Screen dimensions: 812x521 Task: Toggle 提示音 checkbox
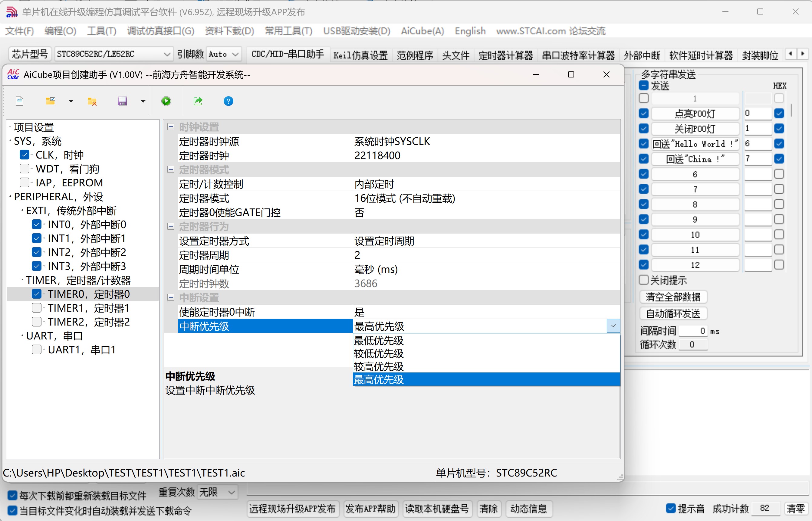coord(671,508)
